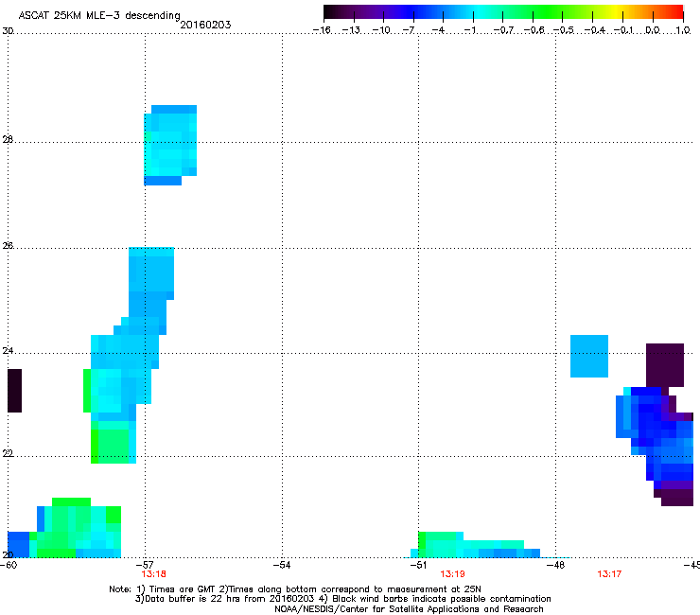Click the color bar label -13
Screen dimensions: 700x615
point(351,30)
